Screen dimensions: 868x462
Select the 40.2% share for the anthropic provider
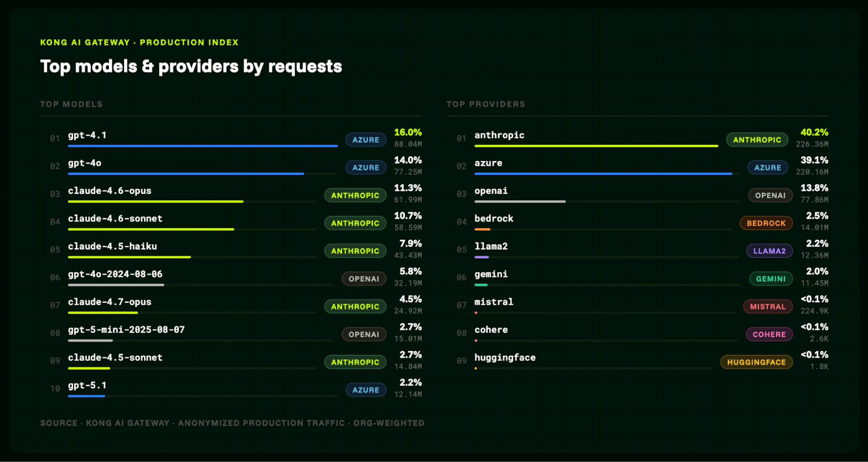click(x=814, y=132)
